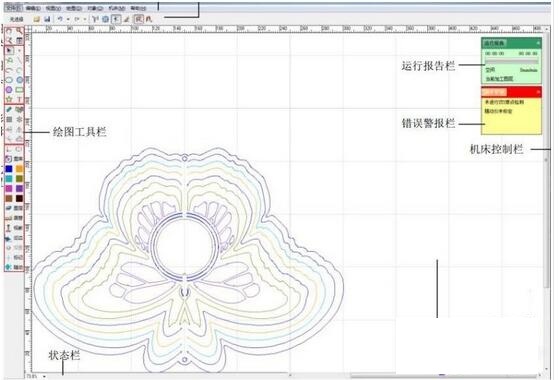Open the first menu in the menu bar

[x=14, y=7]
